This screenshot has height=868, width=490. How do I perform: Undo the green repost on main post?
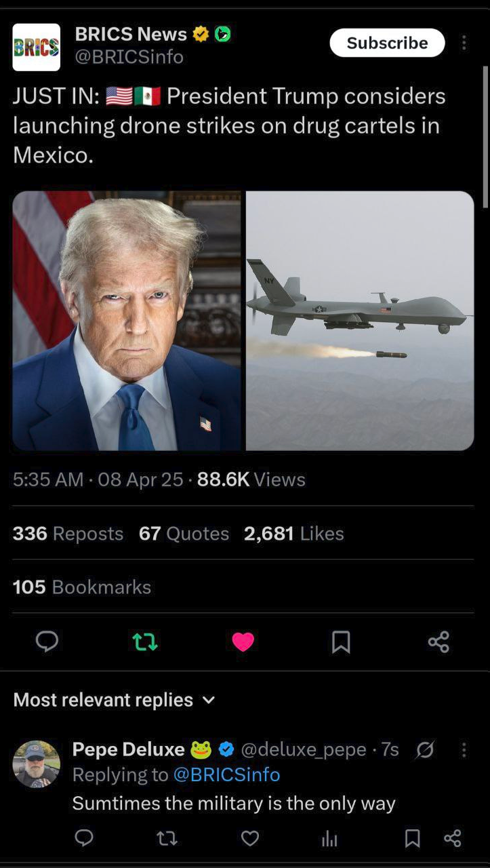[x=145, y=642]
